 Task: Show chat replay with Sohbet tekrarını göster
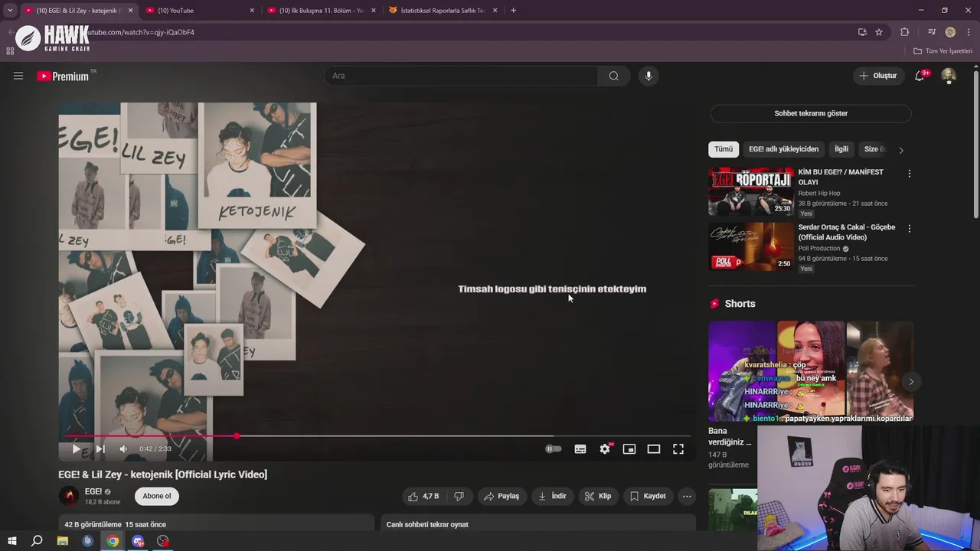click(811, 113)
